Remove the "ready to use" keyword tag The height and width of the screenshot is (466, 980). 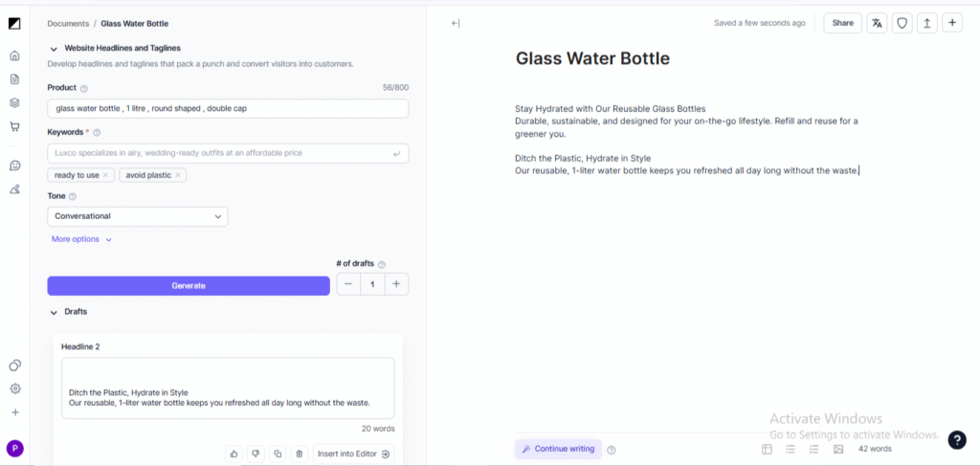coord(106,175)
